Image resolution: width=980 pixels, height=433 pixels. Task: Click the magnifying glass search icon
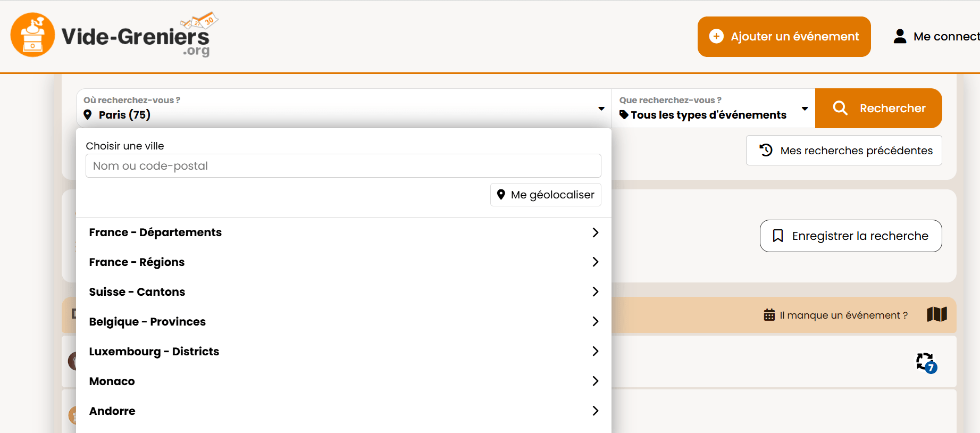tap(840, 108)
